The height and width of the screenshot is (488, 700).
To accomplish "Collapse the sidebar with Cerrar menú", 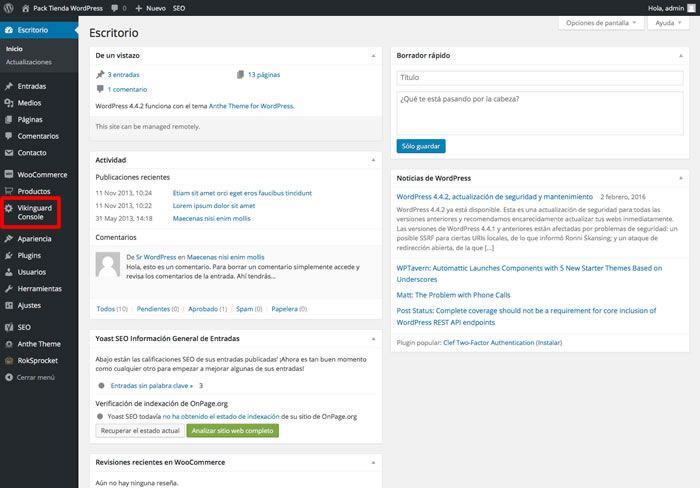I will [30, 377].
